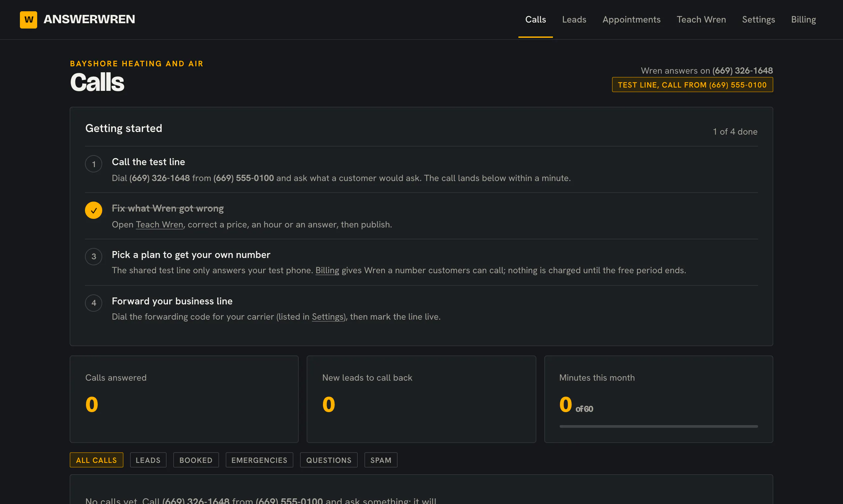Go to Appointments in the navigation bar
This screenshot has width=843, height=504.
click(631, 19)
